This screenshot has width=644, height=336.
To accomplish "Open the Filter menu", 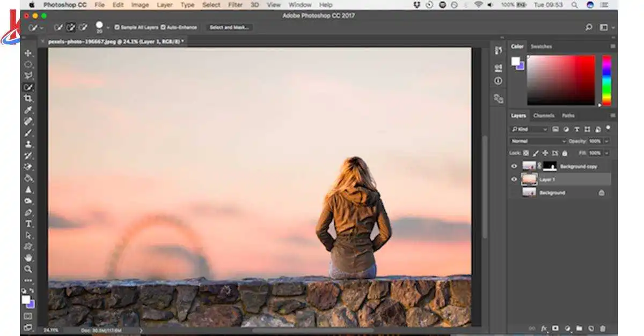I will (x=235, y=5).
